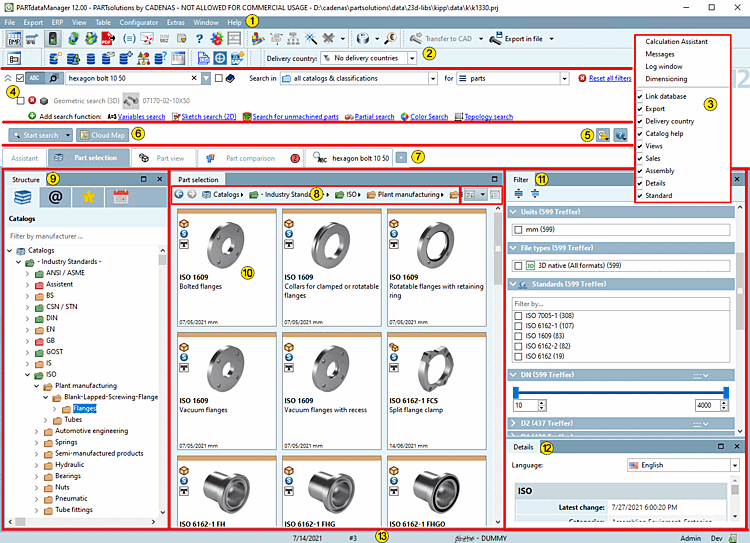
Task: Click the database with question mark icon
Action: click(x=160, y=58)
